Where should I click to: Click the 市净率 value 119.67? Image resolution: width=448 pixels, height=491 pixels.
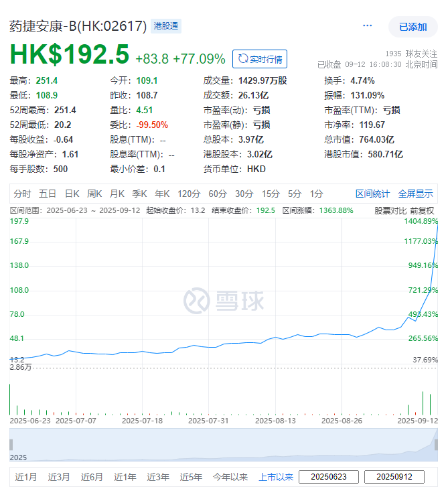pyautogui.click(x=372, y=125)
